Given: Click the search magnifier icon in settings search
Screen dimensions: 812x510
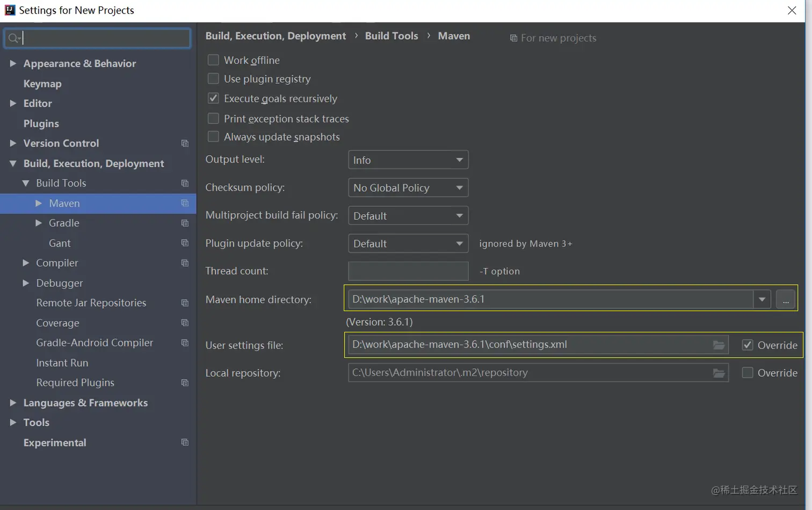Looking at the screenshot, I should (x=14, y=38).
